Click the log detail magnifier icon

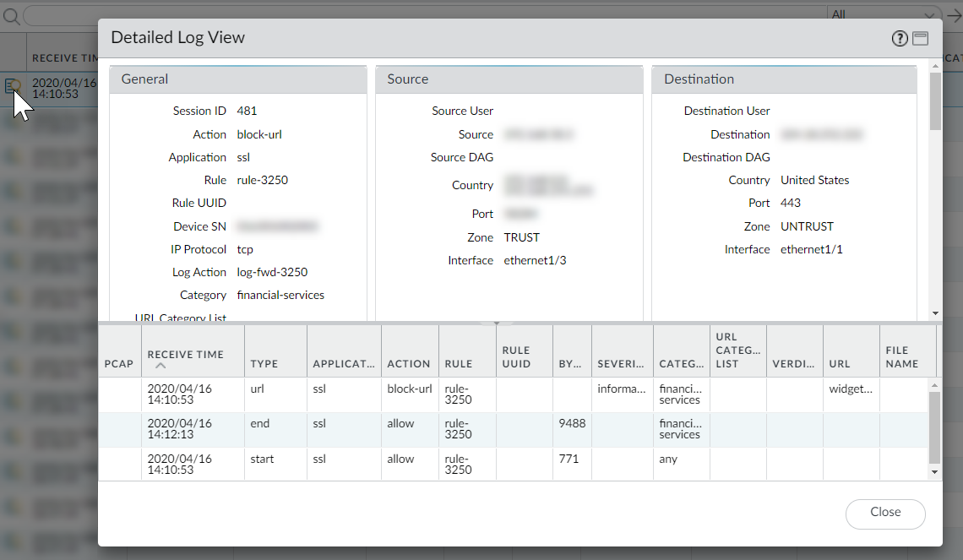click(12, 85)
